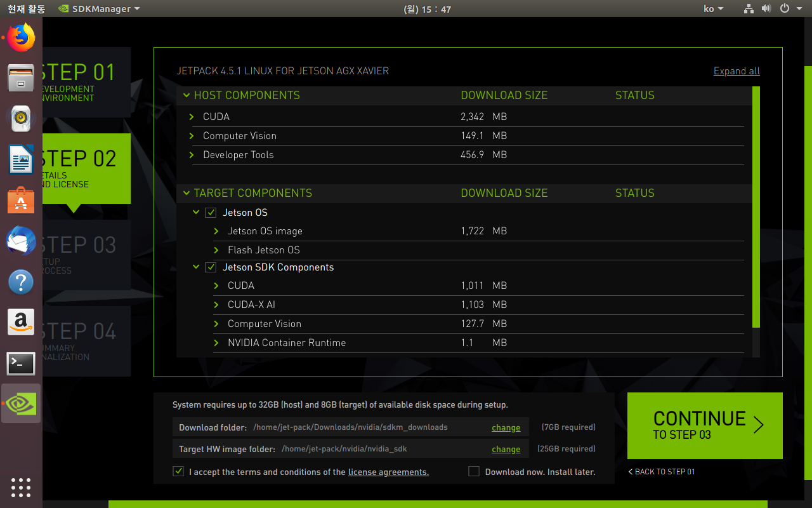The image size is (812, 508).
Task: Click the Target HW image folder path
Action: click(x=344, y=449)
